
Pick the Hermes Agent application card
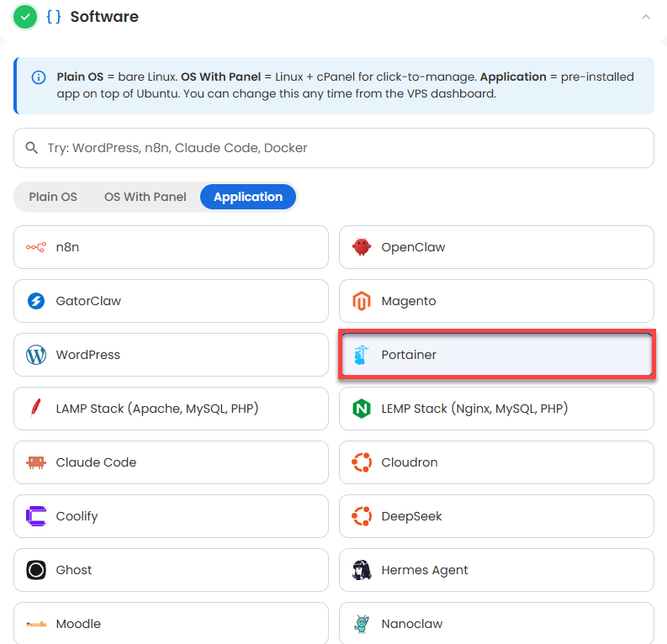[496, 570]
